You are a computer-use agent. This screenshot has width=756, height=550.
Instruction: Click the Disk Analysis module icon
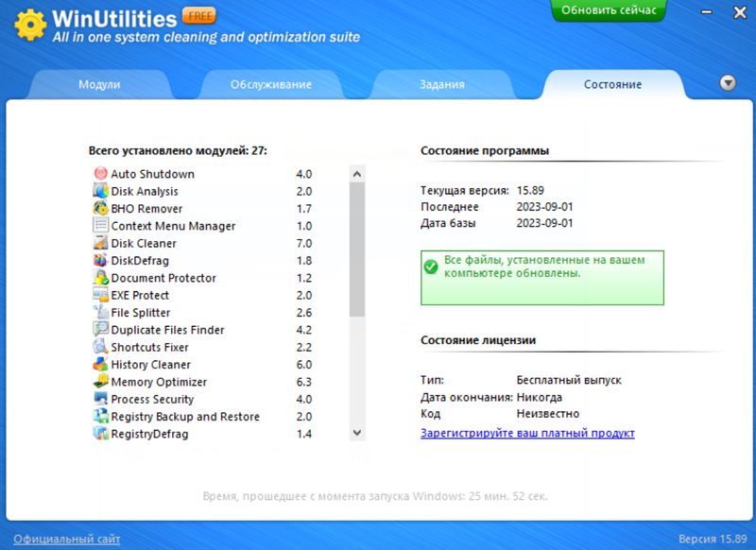pos(100,191)
